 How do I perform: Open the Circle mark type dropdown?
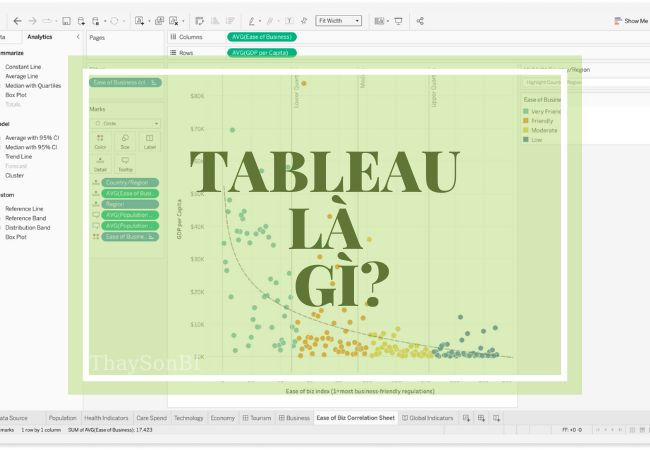coord(125,123)
